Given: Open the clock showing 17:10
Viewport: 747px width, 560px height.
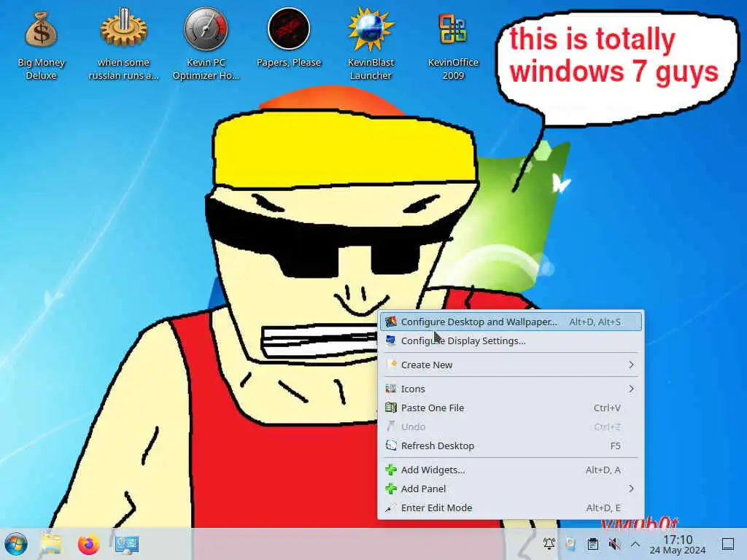Looking at the screenshot, I should click(x=678, y=544).
